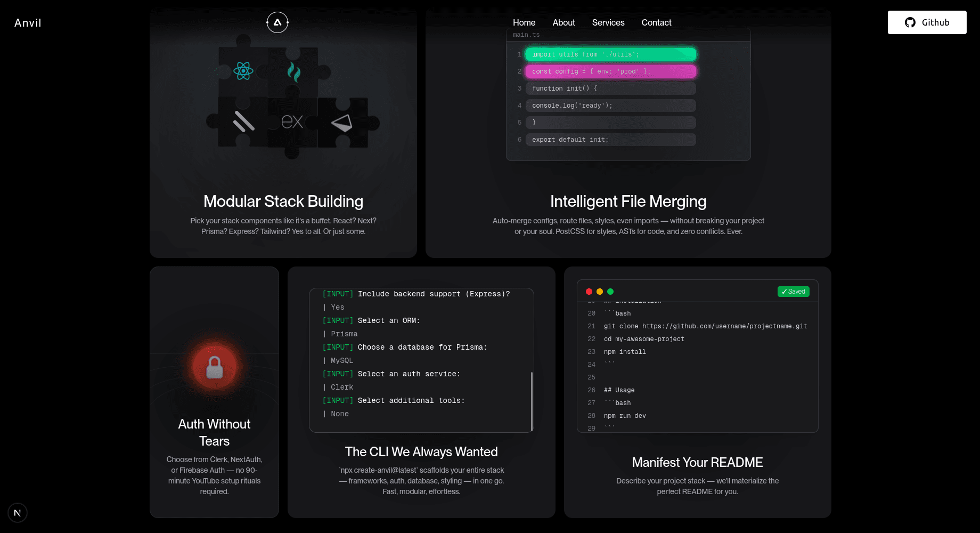The height and width of the screenshot is (533, 980).
Task: Go to the About page
Action: click(563, 22)
